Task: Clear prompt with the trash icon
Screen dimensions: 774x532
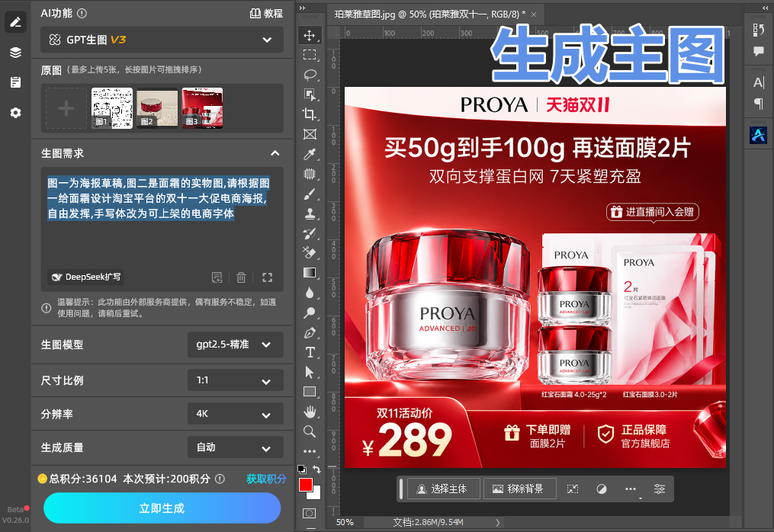Action: coord(241,277)
